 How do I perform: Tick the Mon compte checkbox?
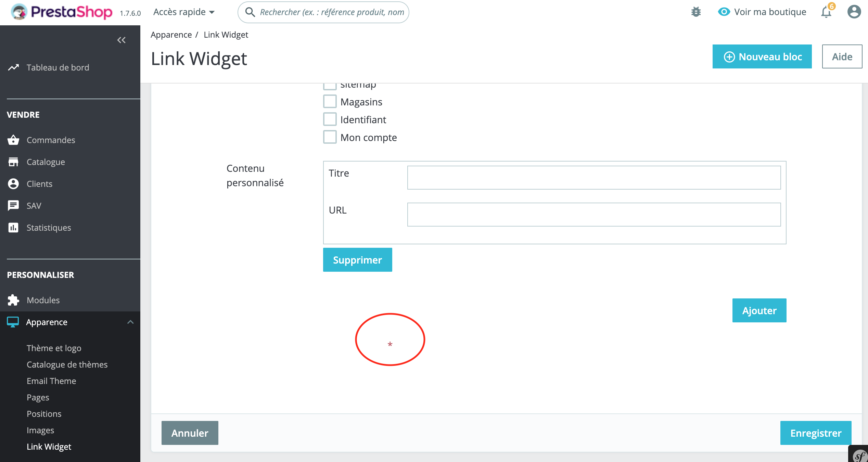[329, 137]
